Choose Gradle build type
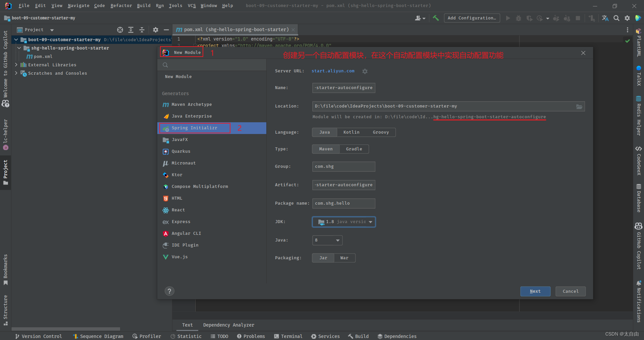644x340 pixels. 354,149
